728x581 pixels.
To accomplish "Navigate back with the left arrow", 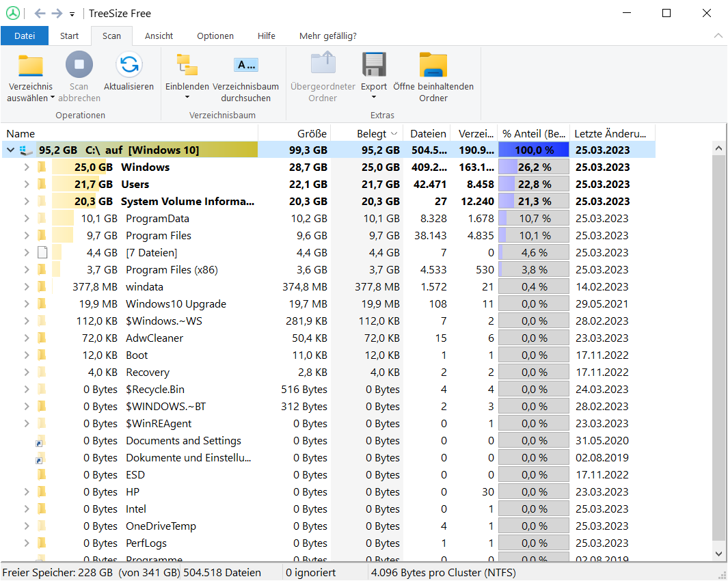I will pyautogui.click(x=40, y=14).
